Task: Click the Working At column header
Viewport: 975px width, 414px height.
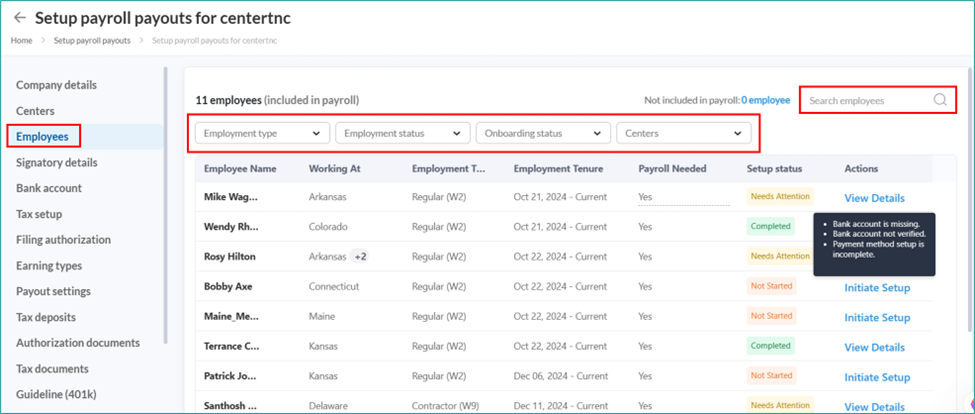Action: coord(335,169)
